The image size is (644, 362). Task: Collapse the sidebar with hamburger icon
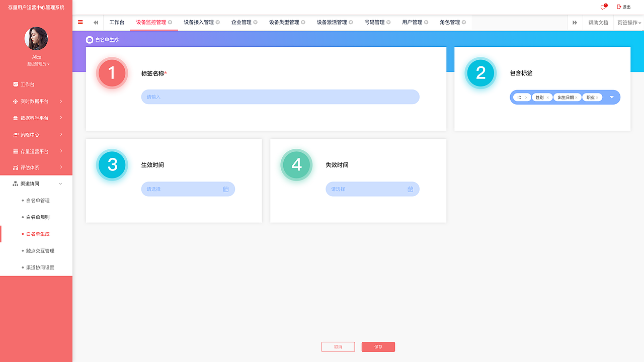(80, 22)
